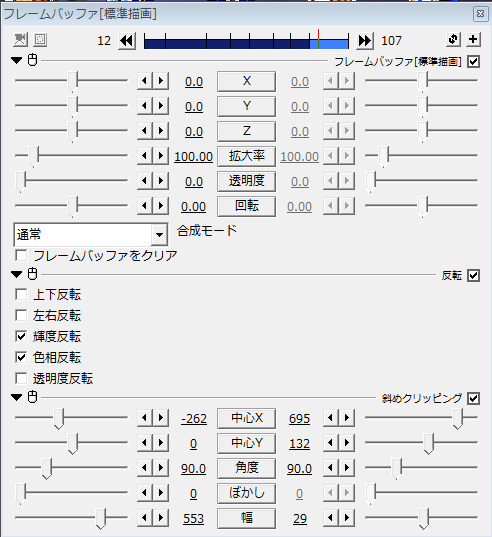Click the 幅 button
The image size is (492, 537).
pyautogui.click(x=247, y=518)
